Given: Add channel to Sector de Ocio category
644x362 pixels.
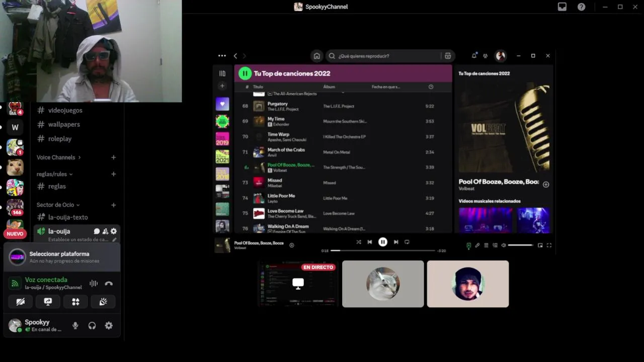Looking at the screenshot, I should coord(114,205).
